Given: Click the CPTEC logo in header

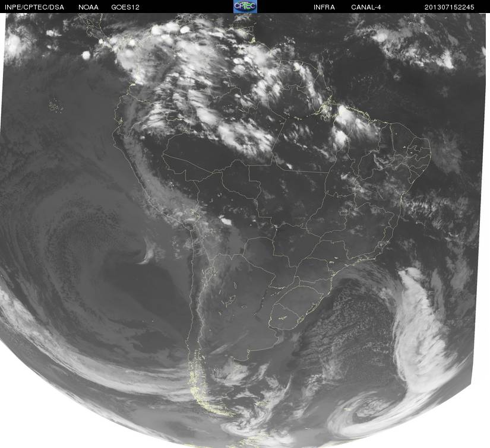Looking at the screenshot, I should click(245, 7).
